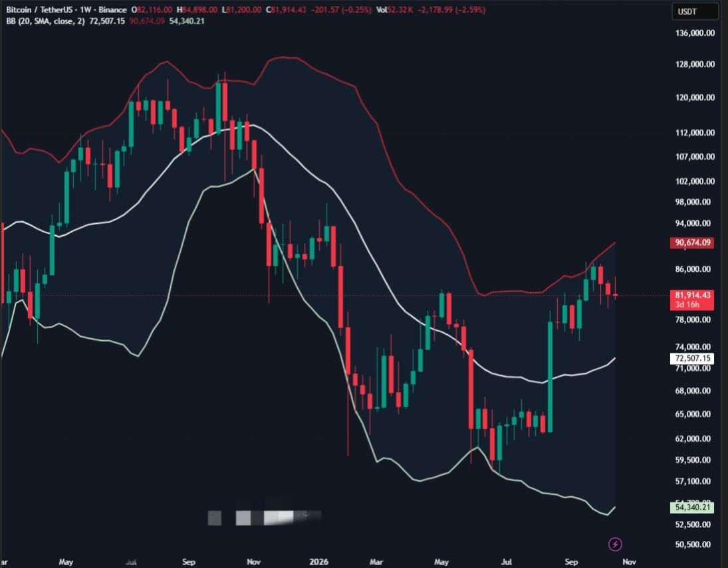Click the 94,000.00 price scale tick
Image resolution: width=728 pixels, height=568 pixels.
693,223
